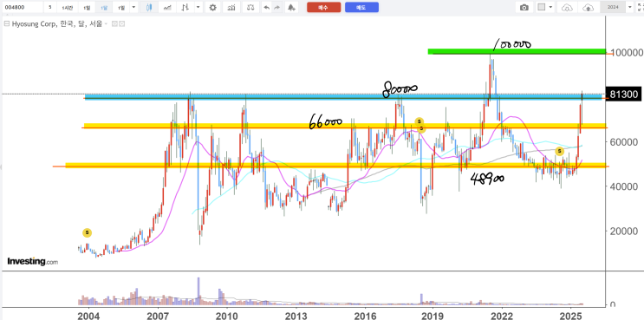Select the 1시간 interval tab
The width and height of the screenshot is (644, 320).
tap(68, 8)
